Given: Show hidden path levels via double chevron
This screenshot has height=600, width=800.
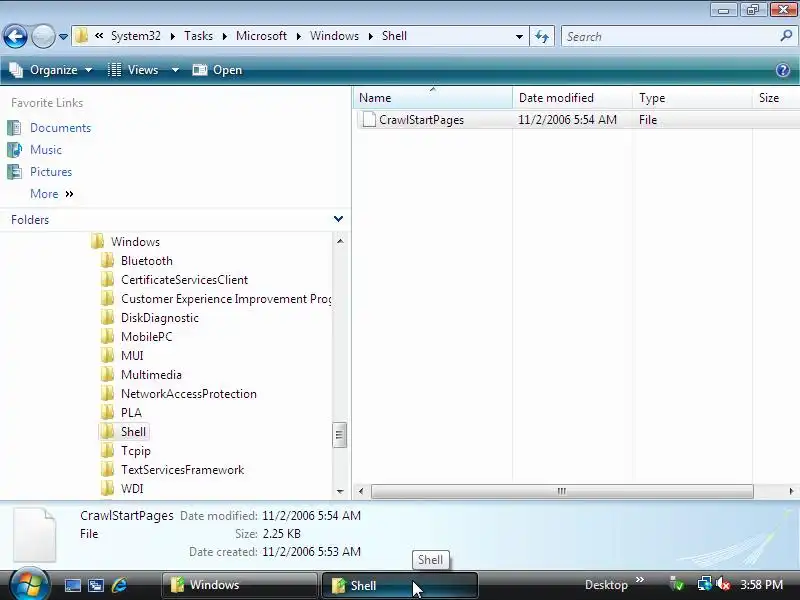Looking at the screenshot, I should tap(99, 36).
